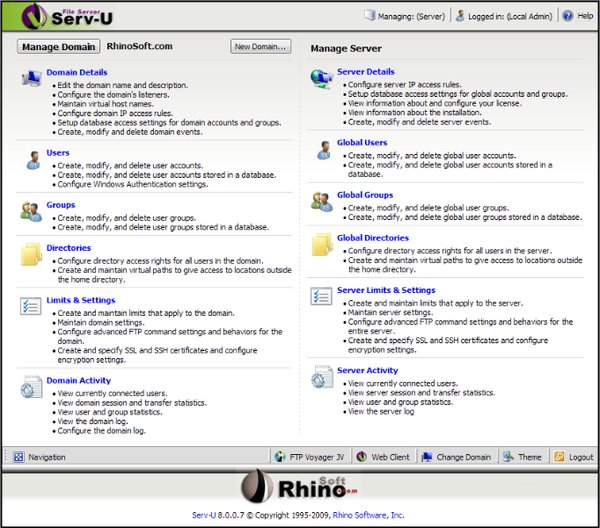Open the Domain Activity link
The height and width of the screenshot is (528, 600).
pyautogui.click(x=78, y=380)
